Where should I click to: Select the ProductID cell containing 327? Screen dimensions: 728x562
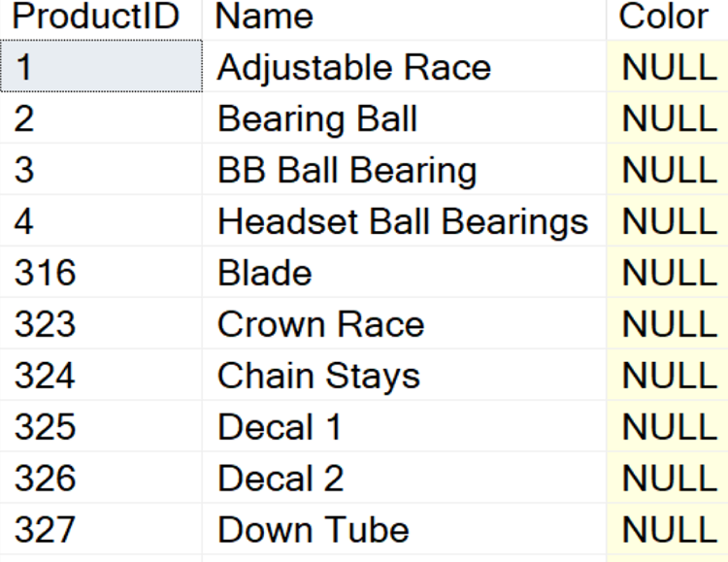coord(101,530)
